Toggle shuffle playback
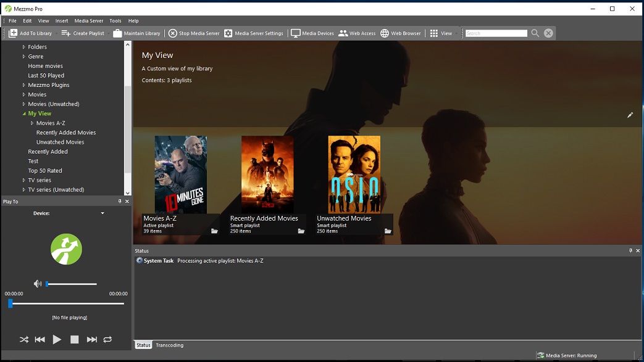Screen dimensions: 644x362 24,339
